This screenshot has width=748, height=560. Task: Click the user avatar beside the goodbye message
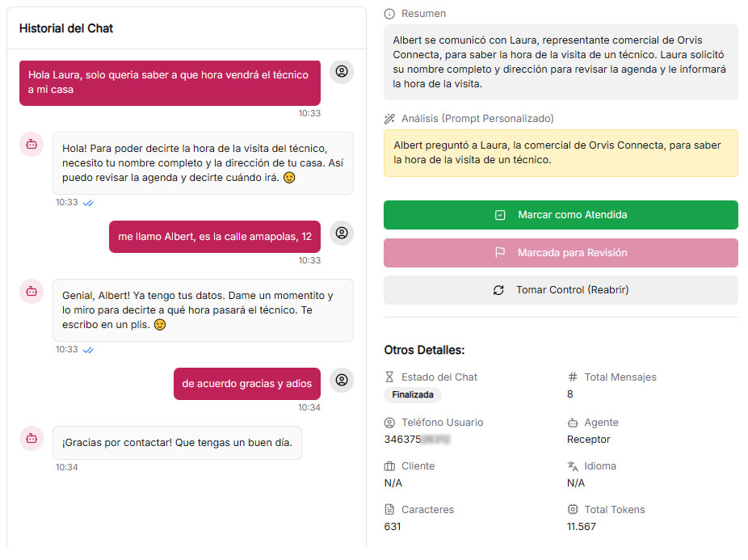point(342,380)
